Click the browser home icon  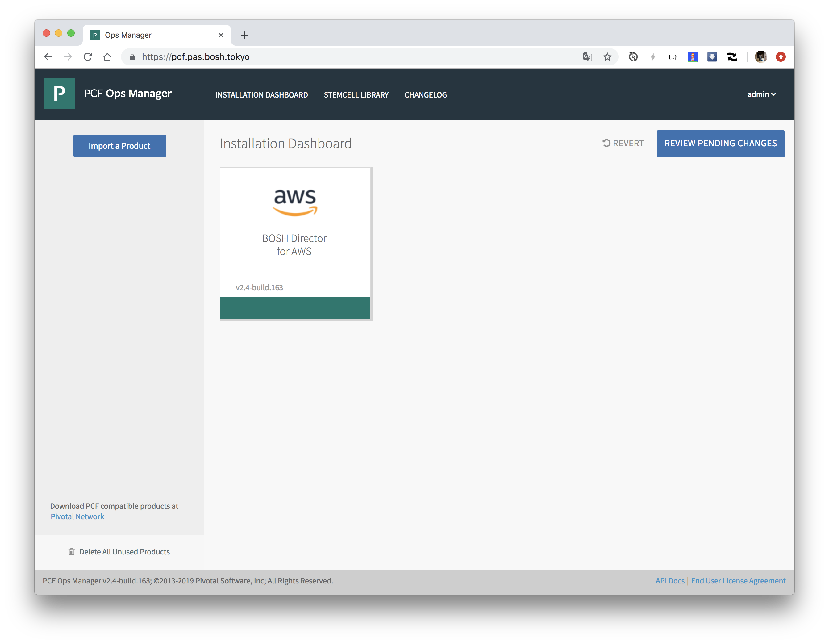pyautogui.click(x=107, y=57)
